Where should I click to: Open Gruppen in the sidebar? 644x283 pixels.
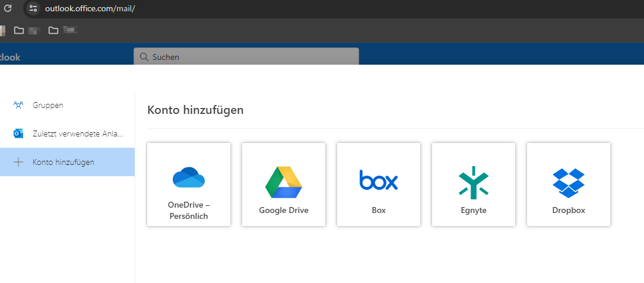click(x=67, y=105)
